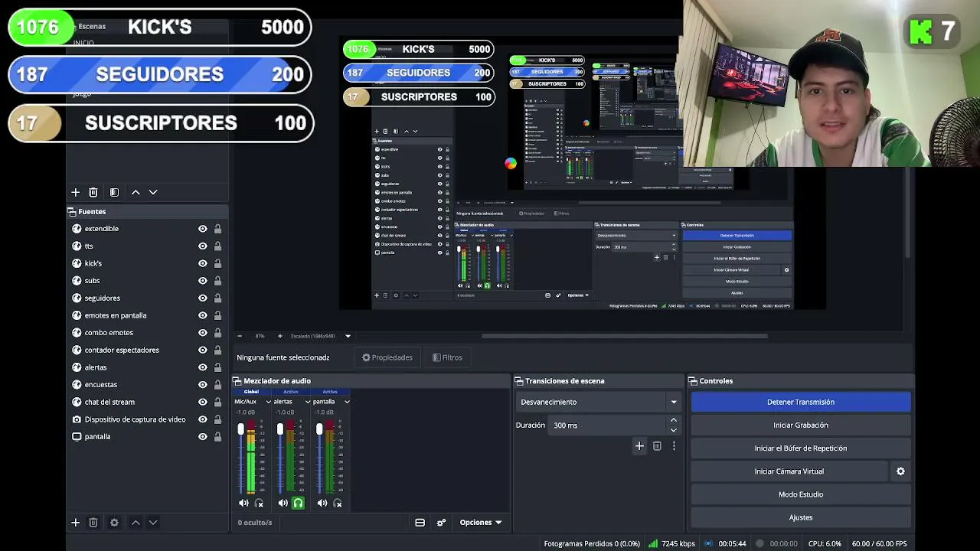Open Ajustes settings button
980x551 pixels.
click(801, 517)
